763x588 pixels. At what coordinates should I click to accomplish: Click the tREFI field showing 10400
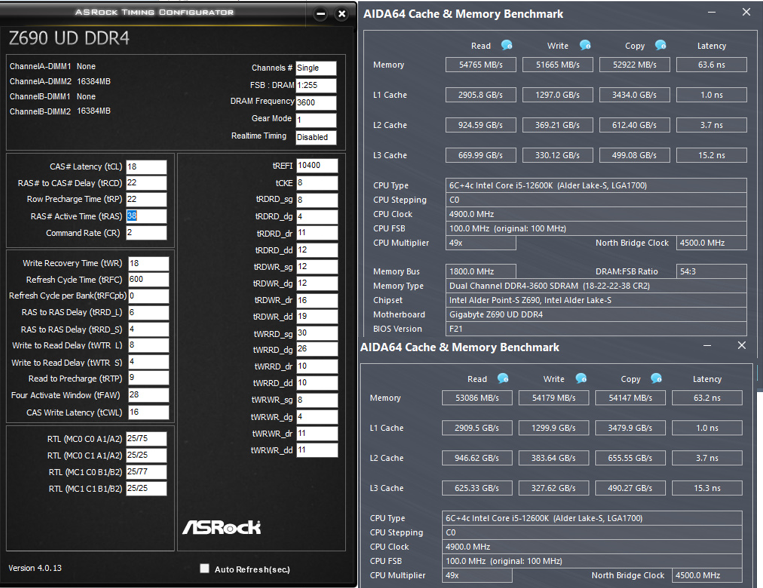pyautogui.click(x=317, y=165)
